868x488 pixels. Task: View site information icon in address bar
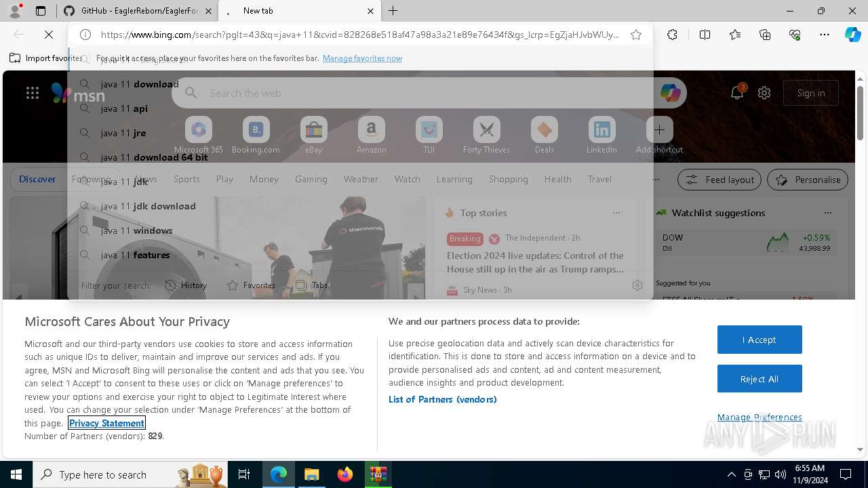85,35
